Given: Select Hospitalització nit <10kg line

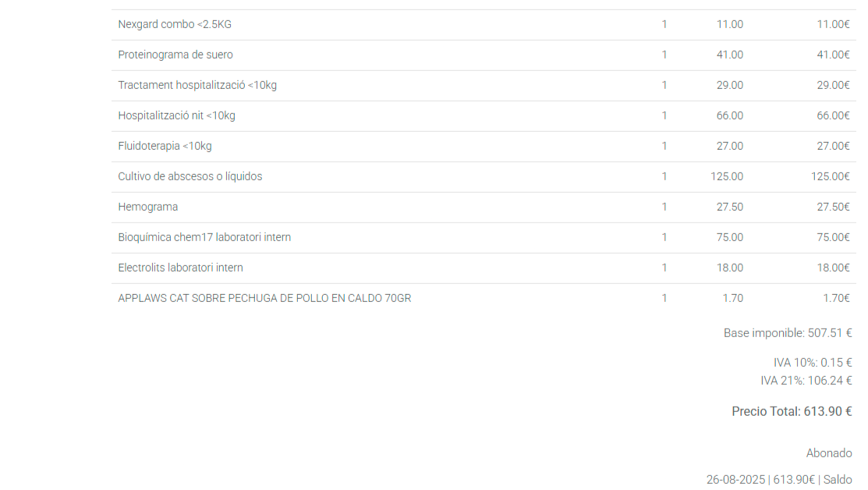Looking at the screenshot, I should coord(176,115).
